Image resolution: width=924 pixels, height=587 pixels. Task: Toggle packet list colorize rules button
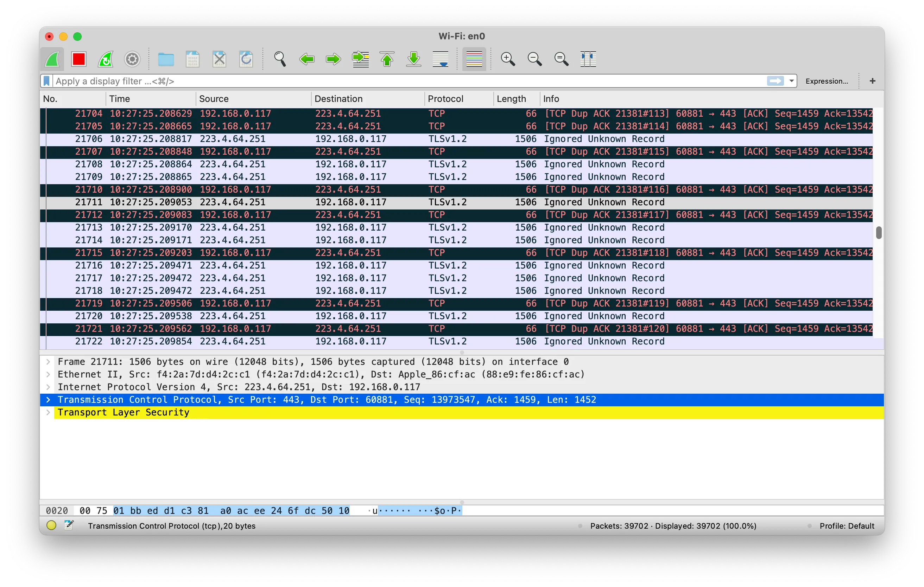474,59
